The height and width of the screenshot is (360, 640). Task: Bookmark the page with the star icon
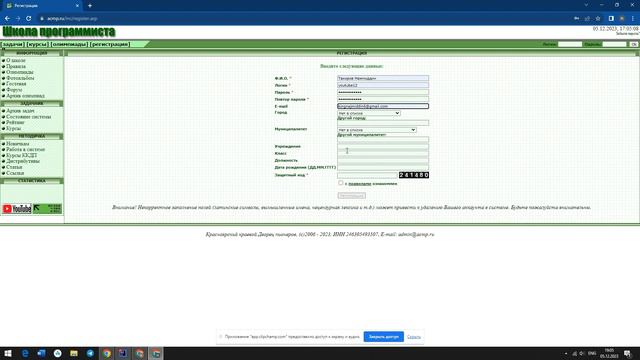598,18
